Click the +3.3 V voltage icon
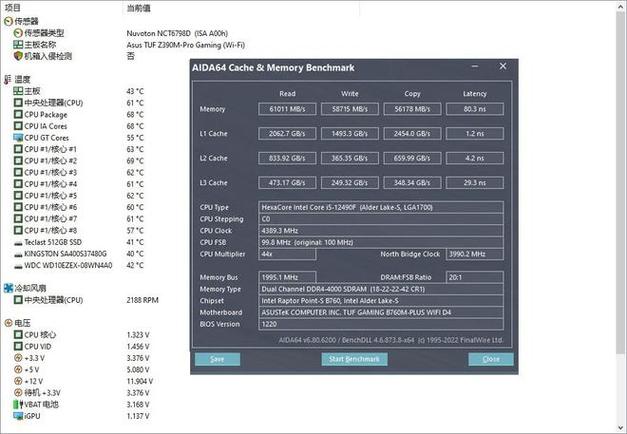627x434 pixels. (18, 358)
